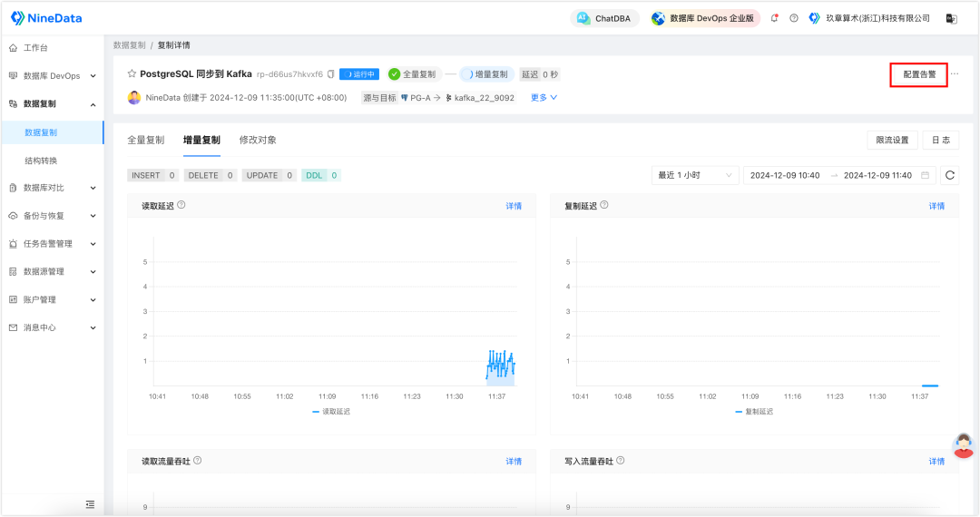980x517 pixels.
Task: Collapse the sidebar with bottom toggle icon
Action: pyautogui.click(x=90, y=504)
